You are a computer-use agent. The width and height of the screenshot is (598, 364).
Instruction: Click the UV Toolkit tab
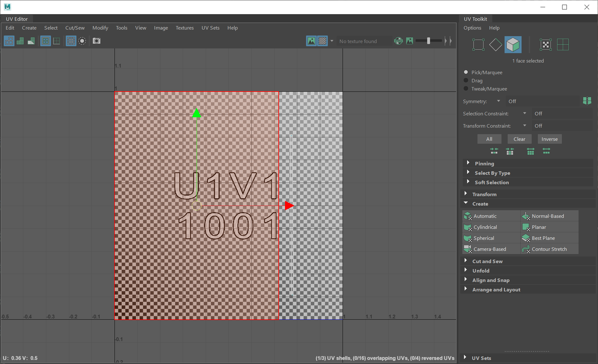pos(475,19)
